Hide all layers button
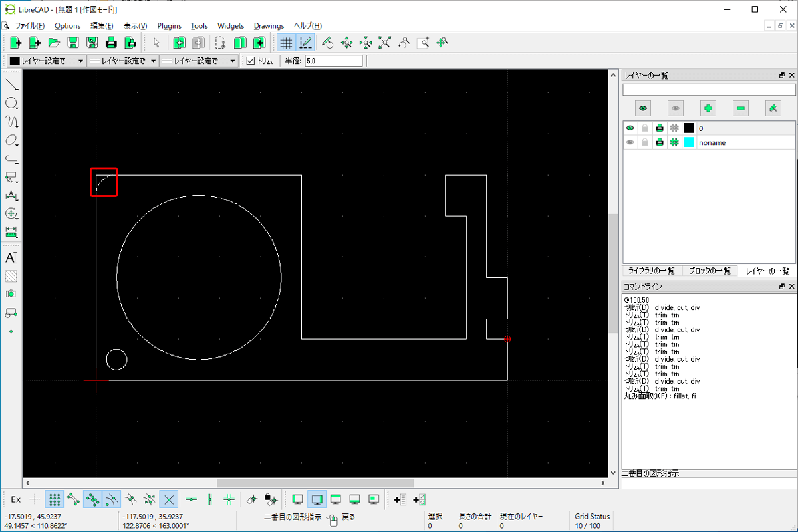This screenshot has height=532, width=798. pos(676,108)
